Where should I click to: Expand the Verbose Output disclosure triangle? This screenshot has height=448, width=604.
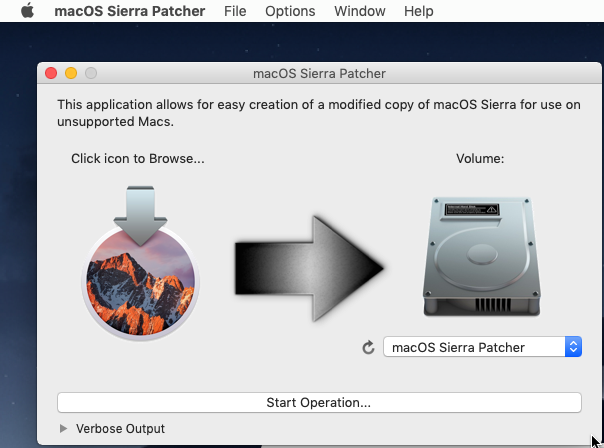(x=63, y=428)
